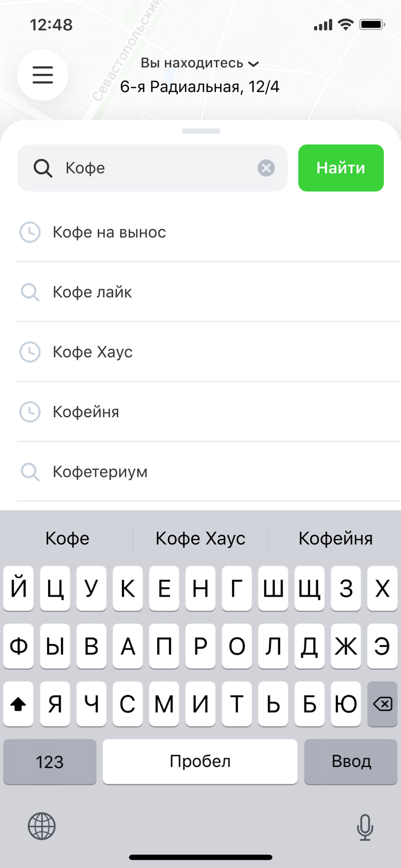
Task: Tap keyboard prediction "Кофе Хаус"
Action: (x=200, y=538)
